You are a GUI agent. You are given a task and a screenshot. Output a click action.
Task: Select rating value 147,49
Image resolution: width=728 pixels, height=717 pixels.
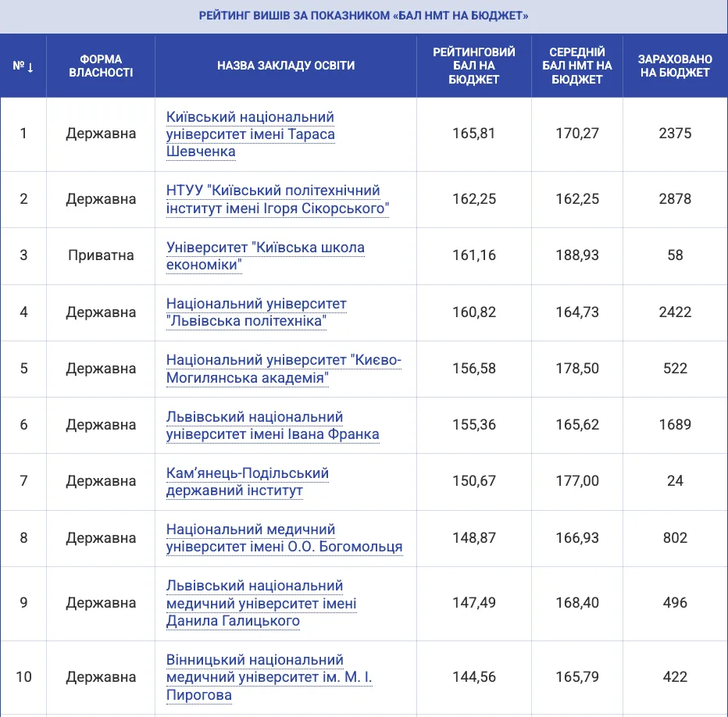tap(474, 603)
